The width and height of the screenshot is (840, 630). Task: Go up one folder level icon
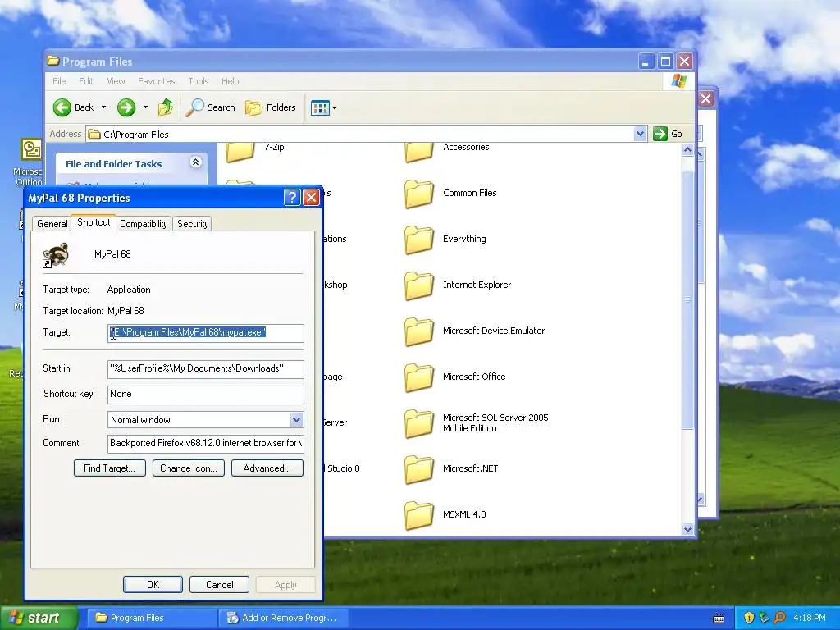(x=166, y=107)
